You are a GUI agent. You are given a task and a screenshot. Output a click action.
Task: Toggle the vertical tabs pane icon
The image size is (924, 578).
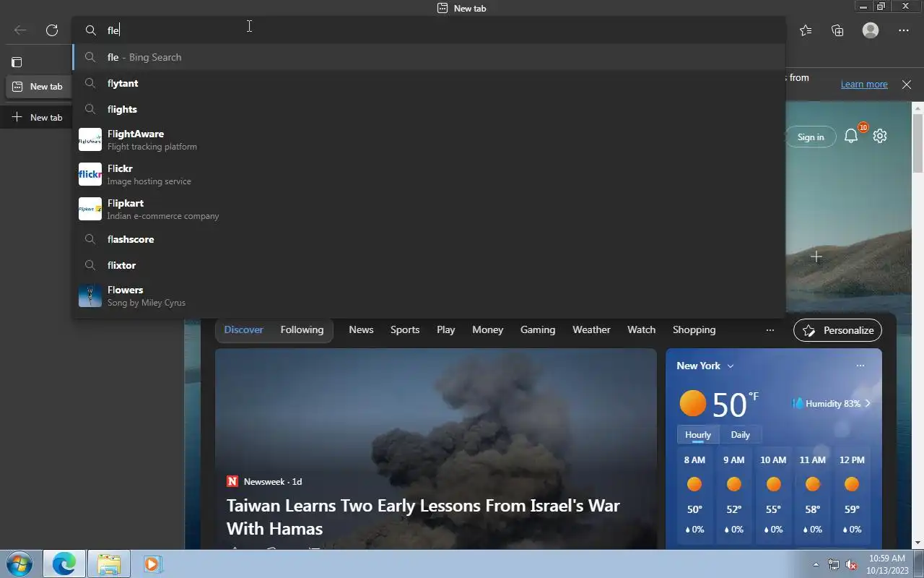[x=17, y=62]
